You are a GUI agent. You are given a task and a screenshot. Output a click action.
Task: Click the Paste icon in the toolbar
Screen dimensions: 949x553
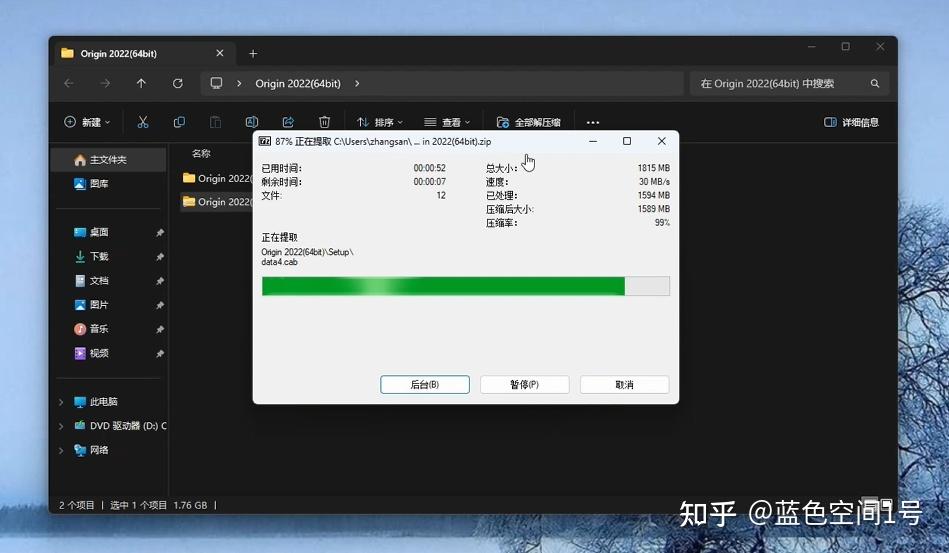[215, 122]
